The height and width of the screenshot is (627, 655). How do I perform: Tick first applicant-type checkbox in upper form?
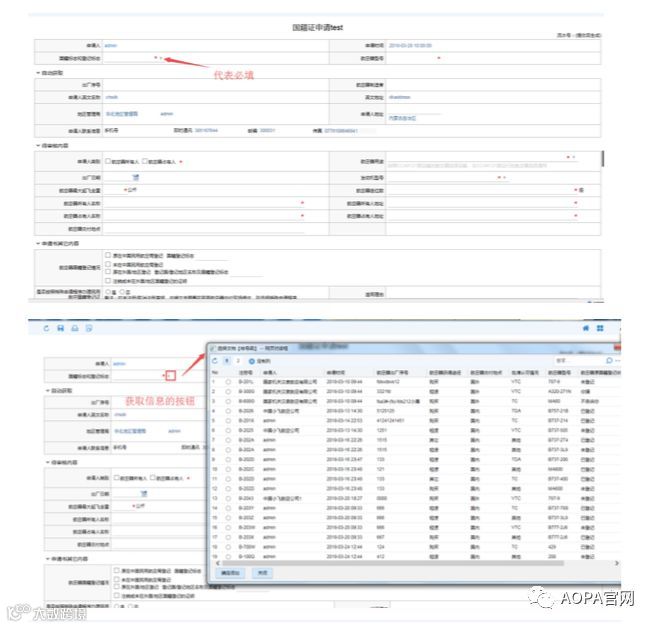(x=108, y=161)
